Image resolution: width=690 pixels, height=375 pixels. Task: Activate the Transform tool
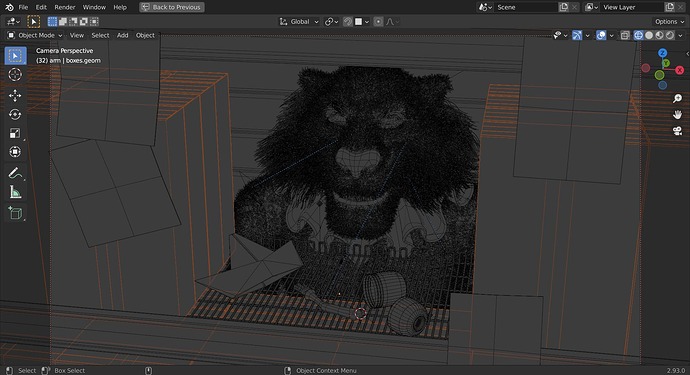coord(15,152)
